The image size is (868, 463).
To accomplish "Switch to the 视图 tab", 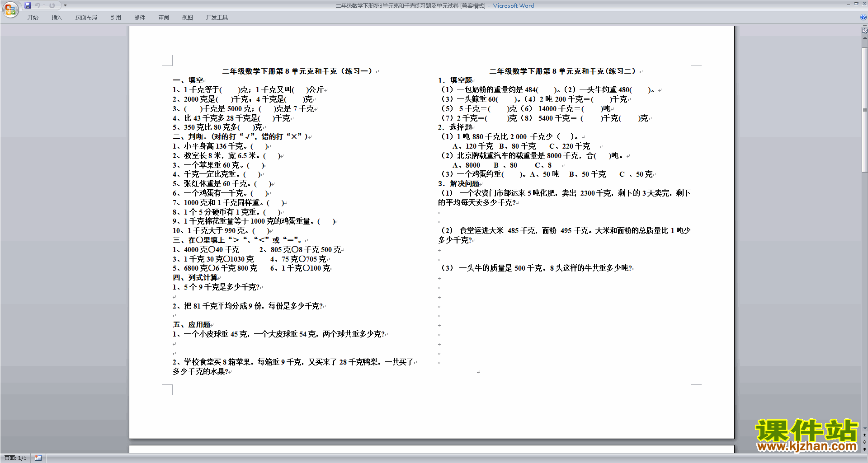I will coord(188,18).
